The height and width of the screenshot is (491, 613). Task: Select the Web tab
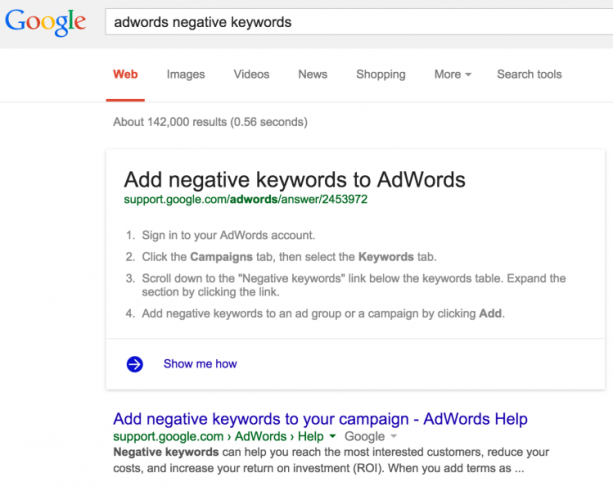tap(125, 74)
